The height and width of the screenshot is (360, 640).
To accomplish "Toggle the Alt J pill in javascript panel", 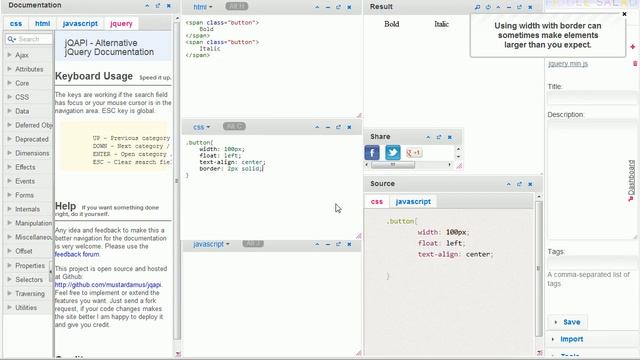I will (x=253, y=244).
